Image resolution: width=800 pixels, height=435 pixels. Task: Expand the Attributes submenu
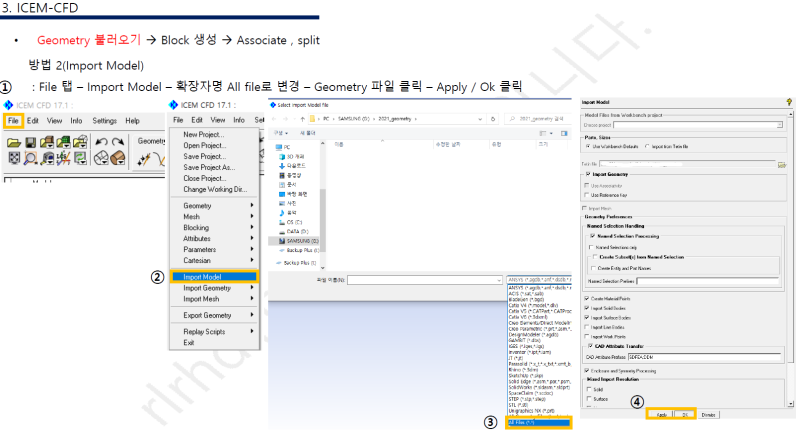tap(215, 239)
